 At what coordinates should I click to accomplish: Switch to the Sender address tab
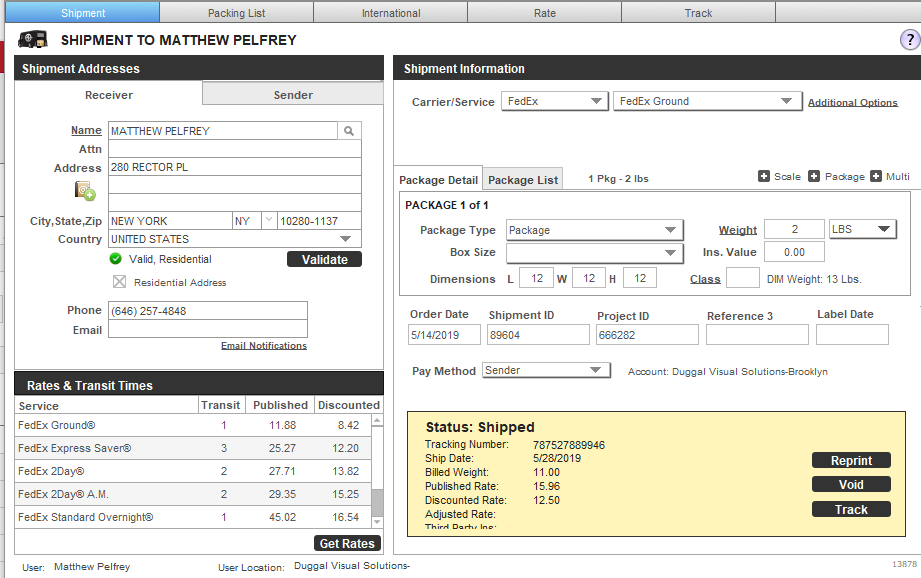click(293, 95)
